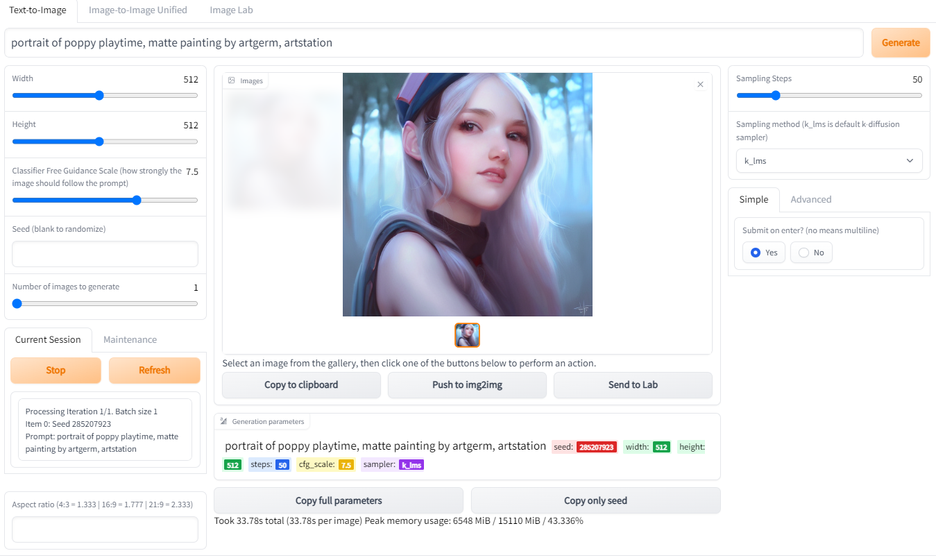
Task: Select the gallery thumbnail below the image
Action: tap(467, 335)
